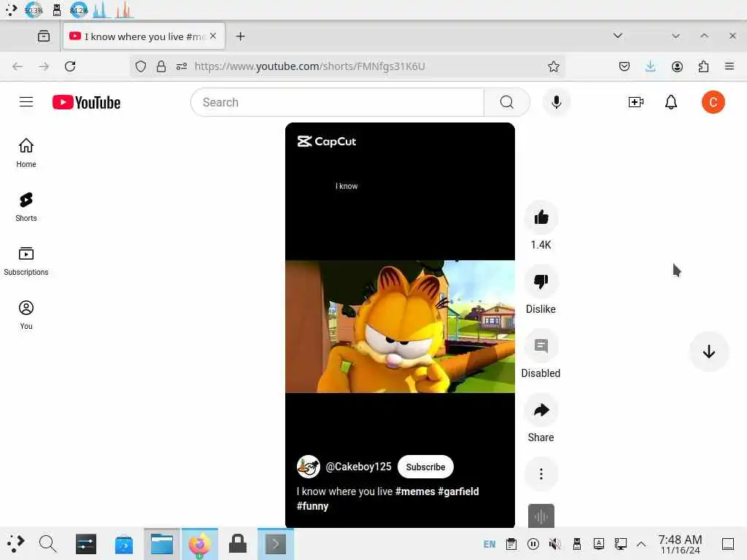The width and height of the screenshot is (747, 560).
Task: Open the clipboard tray icon
Action: pyautogui.click(x=511, y=544)
